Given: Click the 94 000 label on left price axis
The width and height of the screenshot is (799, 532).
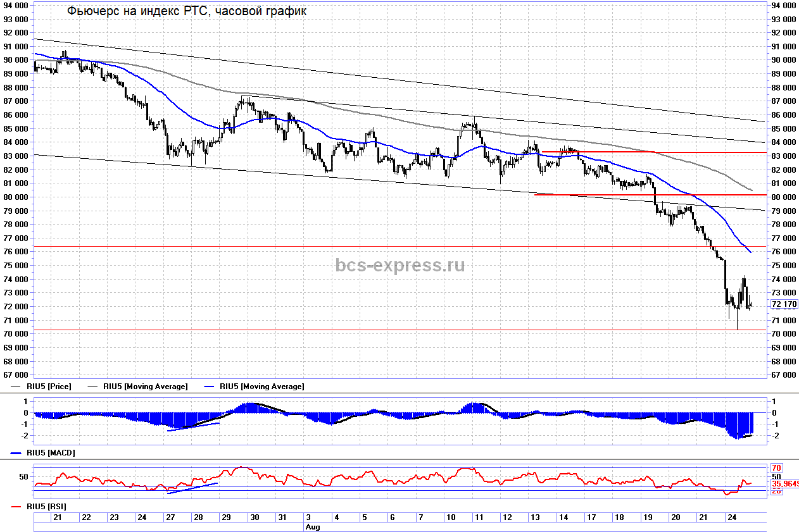Looking at the screenshot, I should (15, 5).
